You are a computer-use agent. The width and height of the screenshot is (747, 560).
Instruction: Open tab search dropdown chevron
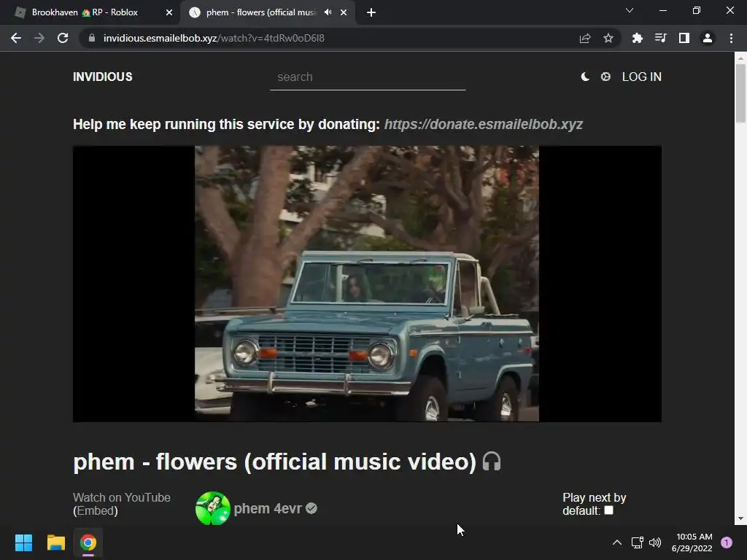[630, 10]
